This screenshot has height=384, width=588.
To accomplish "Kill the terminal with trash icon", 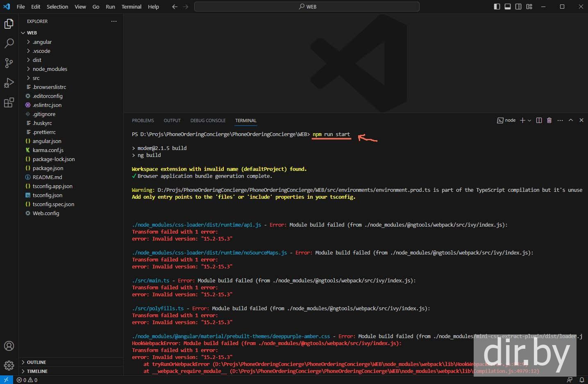I will click(549, 120).
